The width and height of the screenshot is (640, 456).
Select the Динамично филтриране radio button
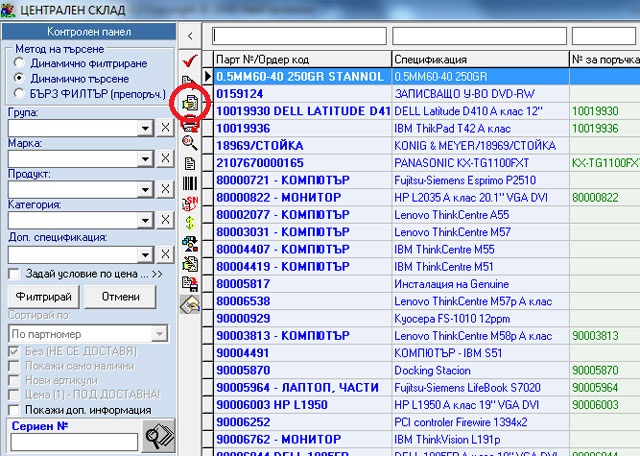(19, 63)
